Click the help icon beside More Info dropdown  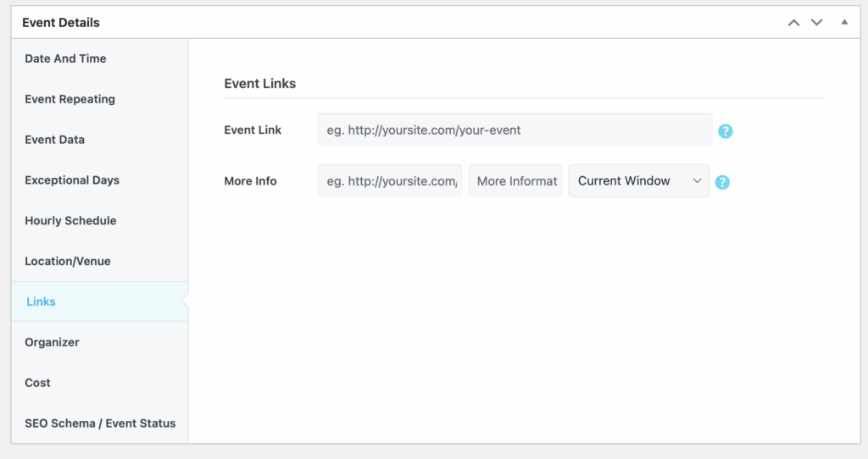point(722,182)
